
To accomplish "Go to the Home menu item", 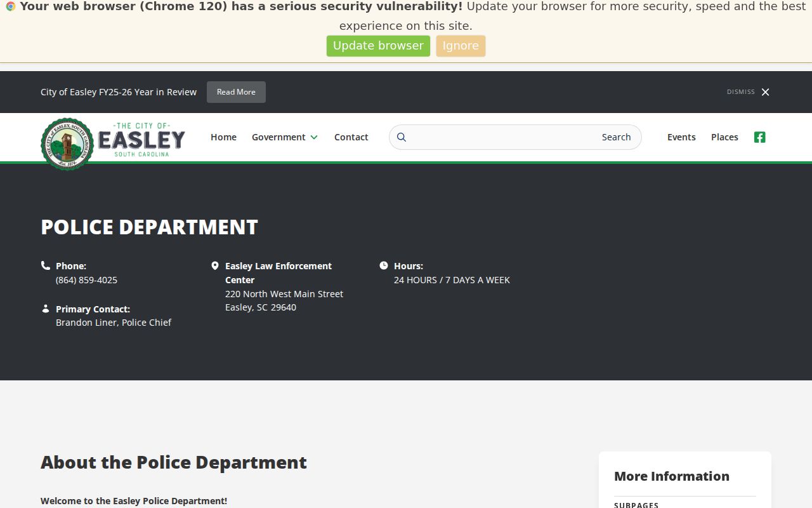I will tap(223, 137).
